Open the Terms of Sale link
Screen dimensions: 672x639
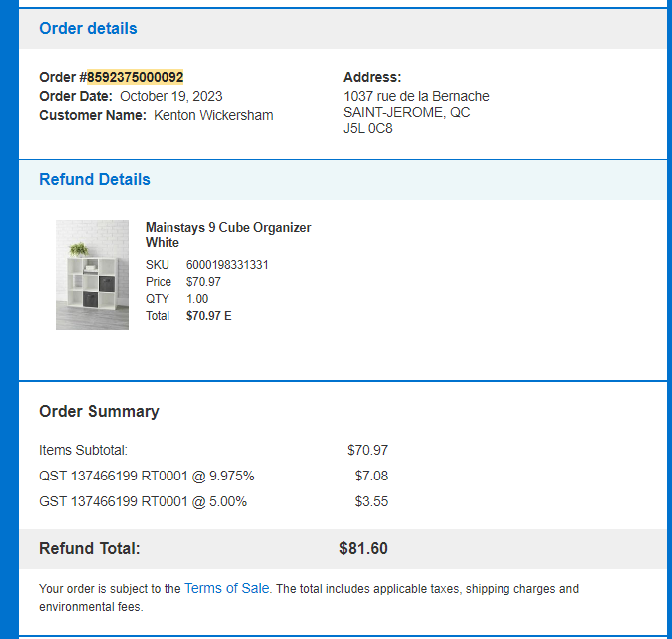(226, 588)
